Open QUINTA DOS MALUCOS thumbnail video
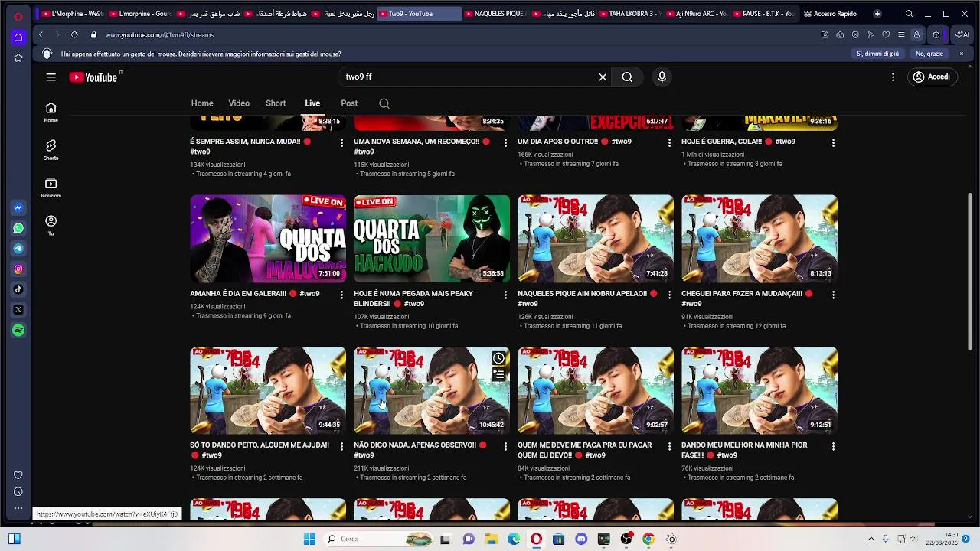This screenshot has width=980, height=551. tap(268, 239)
